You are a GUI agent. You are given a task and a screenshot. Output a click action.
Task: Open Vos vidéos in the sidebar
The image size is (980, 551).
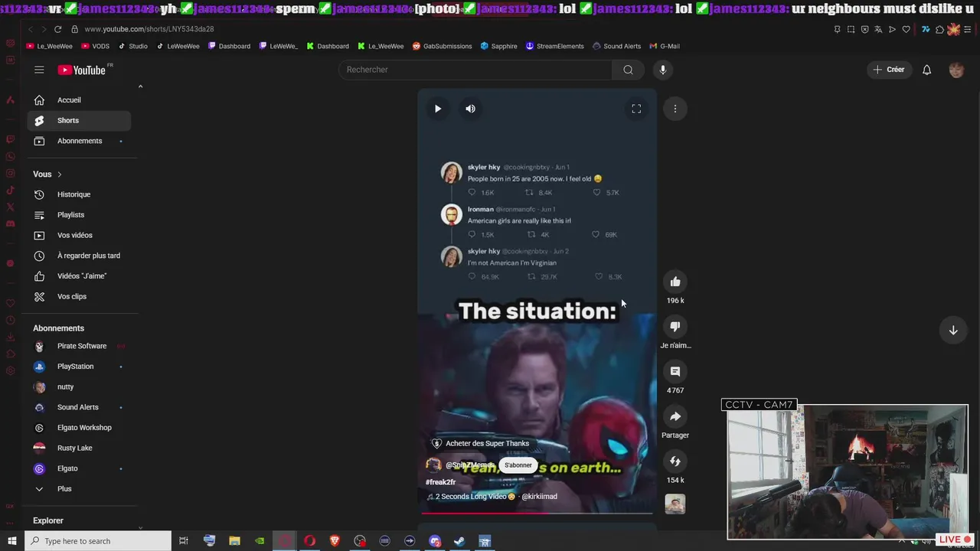(79, 236)
